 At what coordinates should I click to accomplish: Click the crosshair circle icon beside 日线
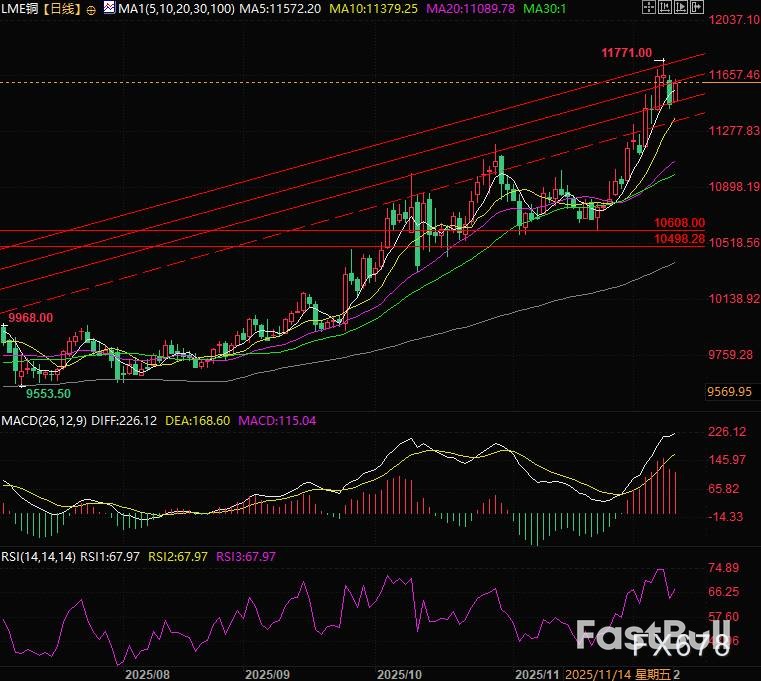pyautogui.click(x=92, y=9)
